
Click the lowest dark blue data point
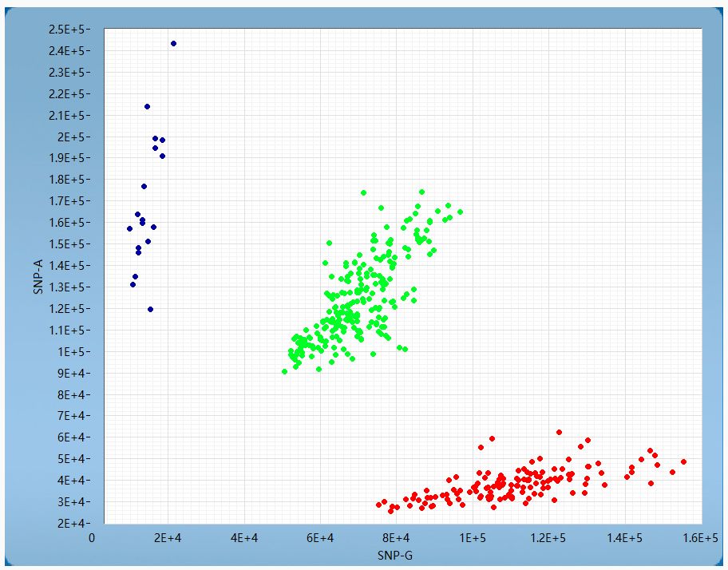(x=150, y=309)
